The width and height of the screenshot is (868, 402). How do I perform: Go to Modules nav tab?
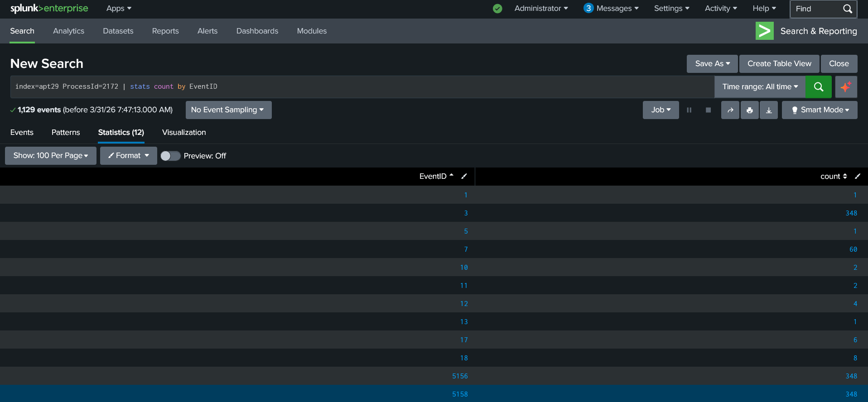pos(312,31)
